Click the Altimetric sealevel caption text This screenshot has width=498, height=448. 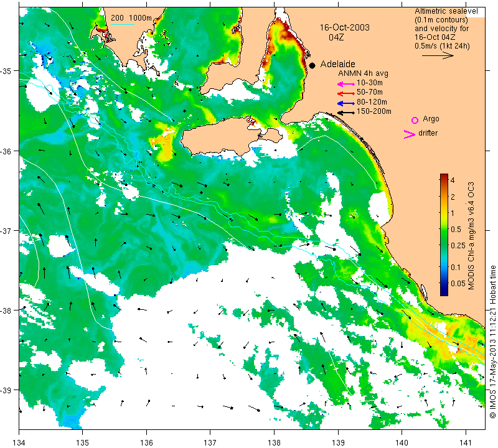click(x=446, y=11)
